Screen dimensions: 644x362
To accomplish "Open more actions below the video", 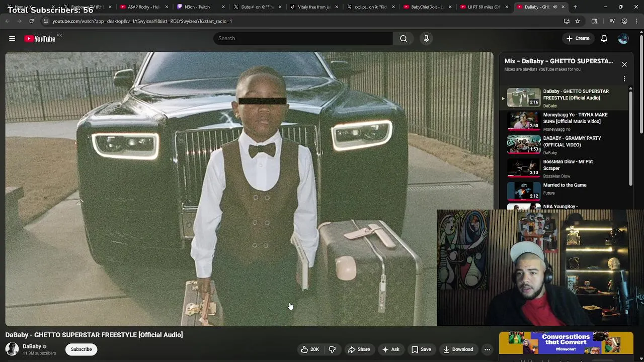I will point(487,349).
